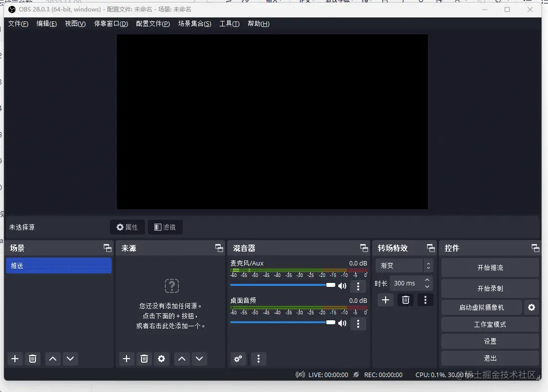
Task: Move source up in 来源 panel
Action: [x=182, y=359]
